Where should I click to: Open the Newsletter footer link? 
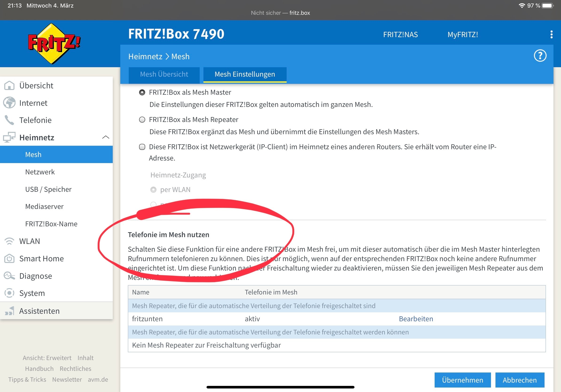pyautogui.click(x=67, y=379)
